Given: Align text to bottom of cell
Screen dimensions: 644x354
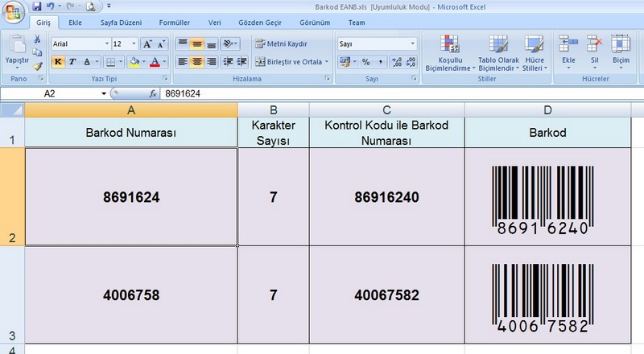Looking at the screenshot, I should [211, 43].
